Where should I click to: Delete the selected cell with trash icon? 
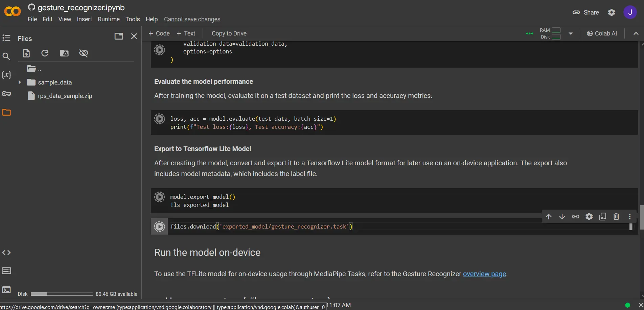[x=616, y=217]
